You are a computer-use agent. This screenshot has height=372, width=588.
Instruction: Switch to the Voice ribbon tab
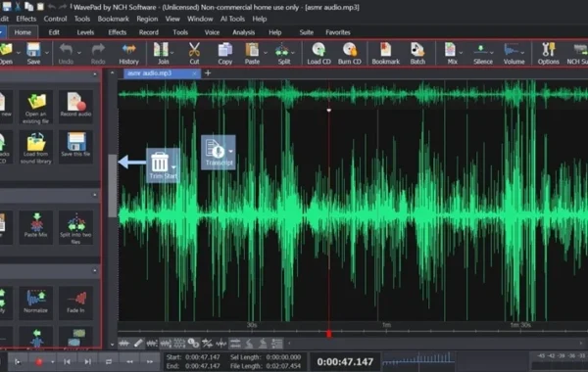tap(212, 32)
